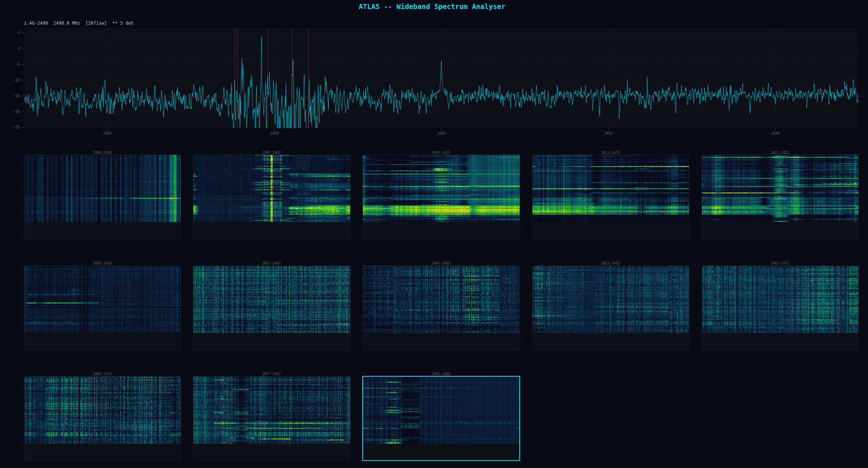Click the 2488 frequency axis label
868x468 pixels.
click(274, 134)
